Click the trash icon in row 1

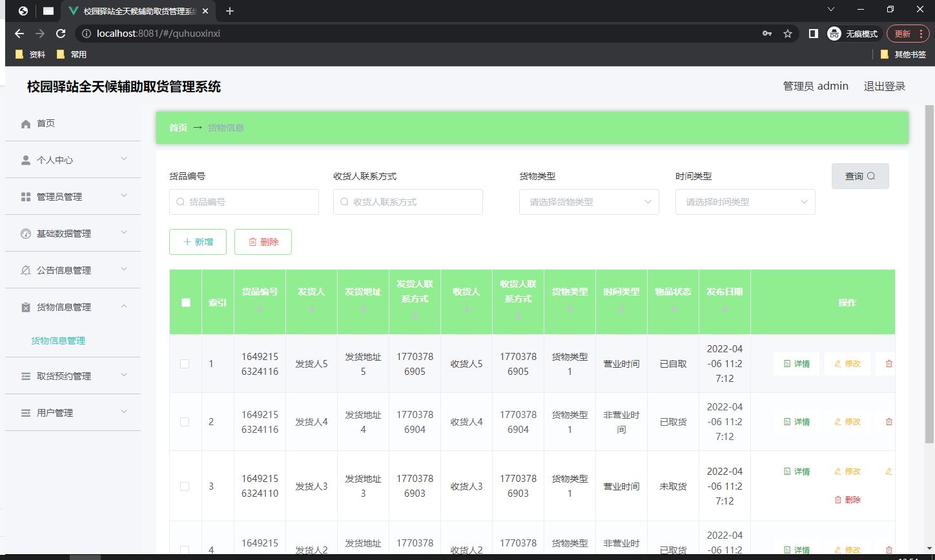889,364
